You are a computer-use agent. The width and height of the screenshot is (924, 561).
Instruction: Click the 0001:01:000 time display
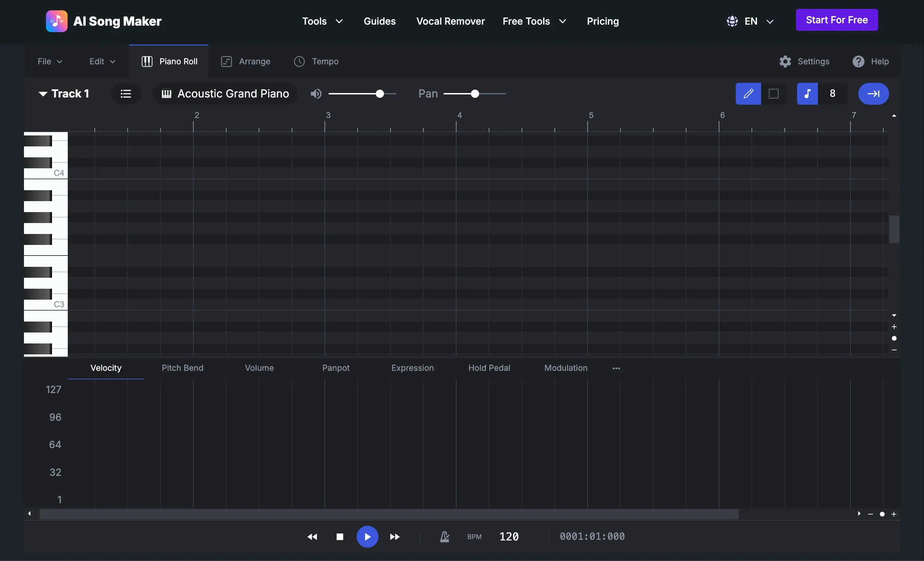click(592, 537)
